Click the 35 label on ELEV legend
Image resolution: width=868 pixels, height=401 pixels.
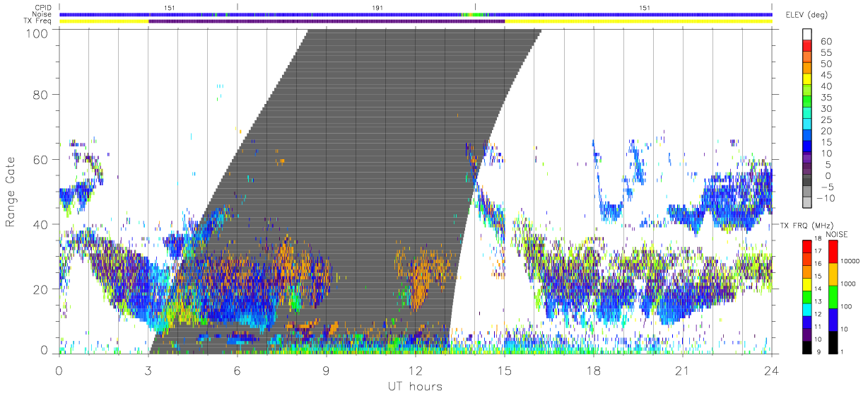coord(826,98)
